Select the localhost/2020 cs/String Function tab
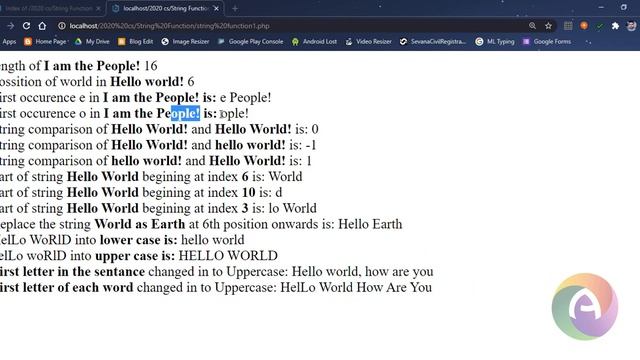This screenshot has width=640, height=360. point(165,8)
